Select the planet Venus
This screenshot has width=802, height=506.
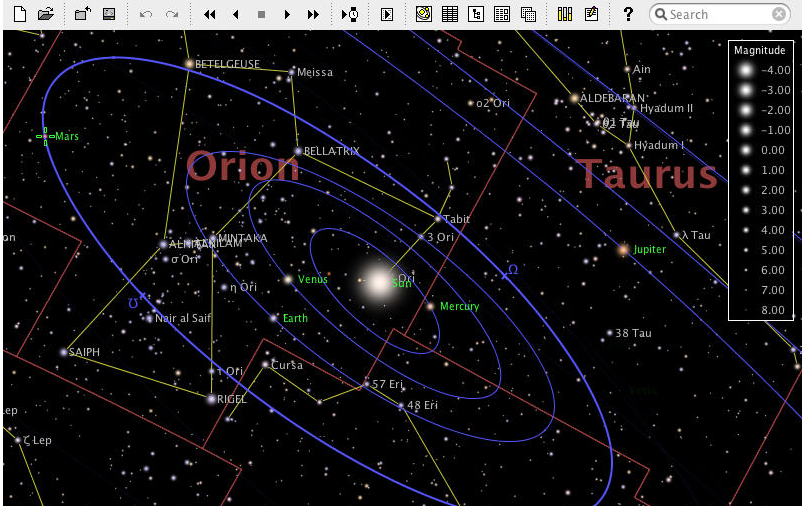(x=288, y=279)
